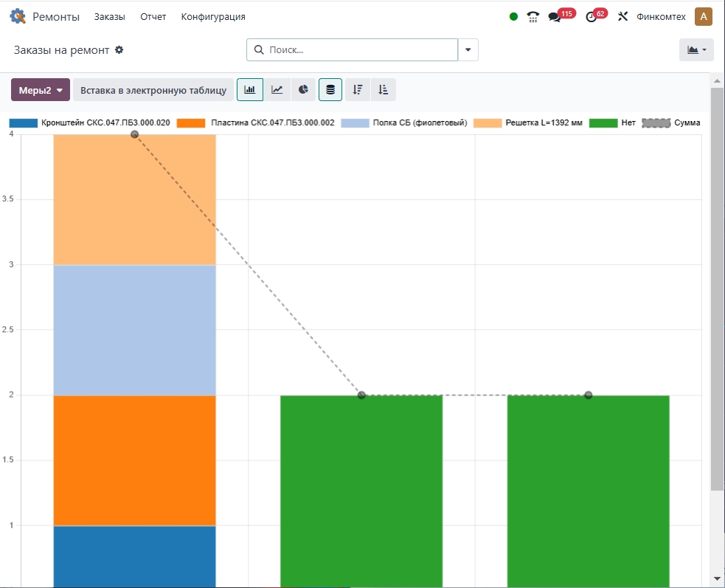
Task: Expand the Меры2 measures dropdown
Action: [x=41, y=90]
